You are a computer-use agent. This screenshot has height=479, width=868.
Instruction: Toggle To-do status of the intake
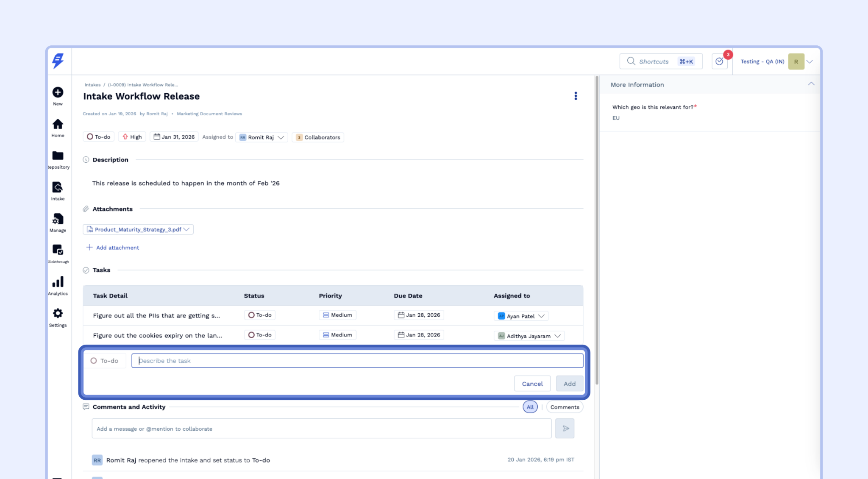click(x=98, y=137)
